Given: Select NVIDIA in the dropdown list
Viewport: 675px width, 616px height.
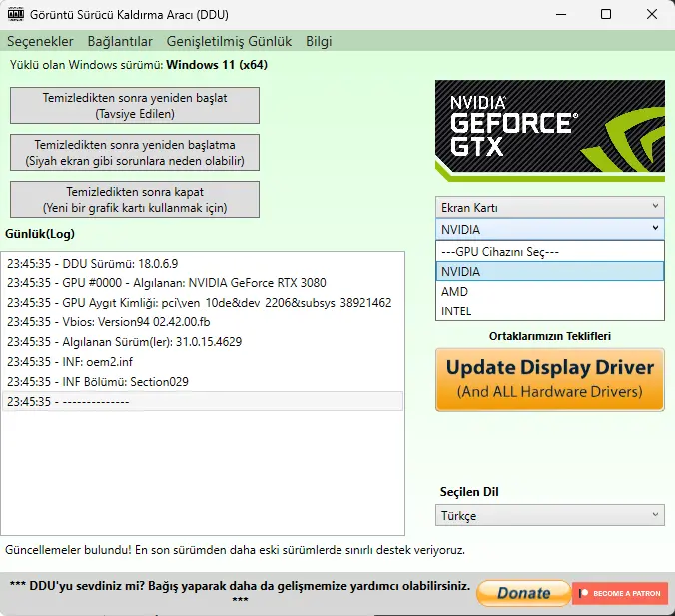Looking at the screenshot, I should point(550,271).
